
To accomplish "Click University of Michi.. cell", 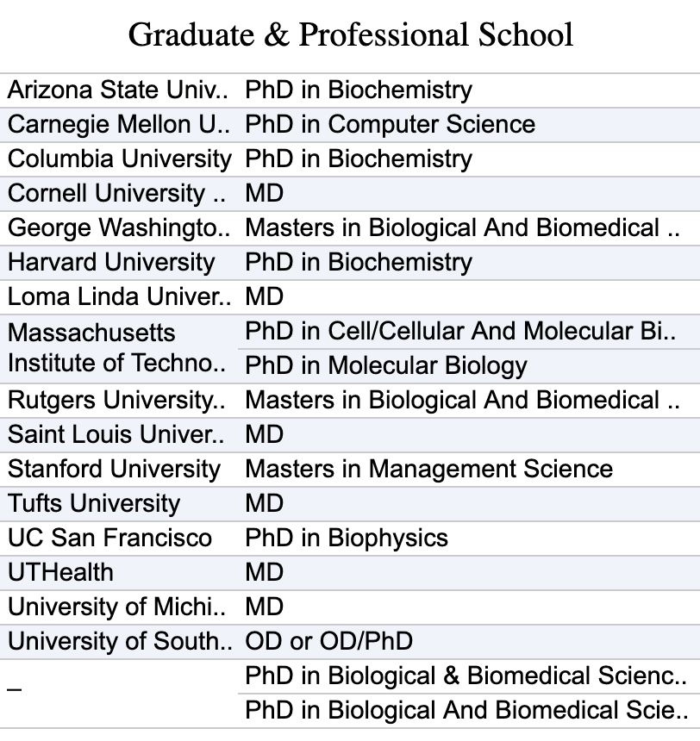I will [x=119, y=607].
